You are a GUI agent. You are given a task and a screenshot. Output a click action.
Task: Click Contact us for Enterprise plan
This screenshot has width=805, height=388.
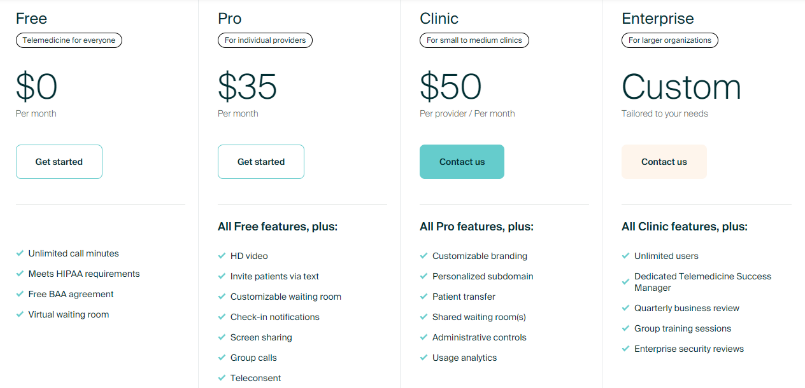(x=664, y=162)
